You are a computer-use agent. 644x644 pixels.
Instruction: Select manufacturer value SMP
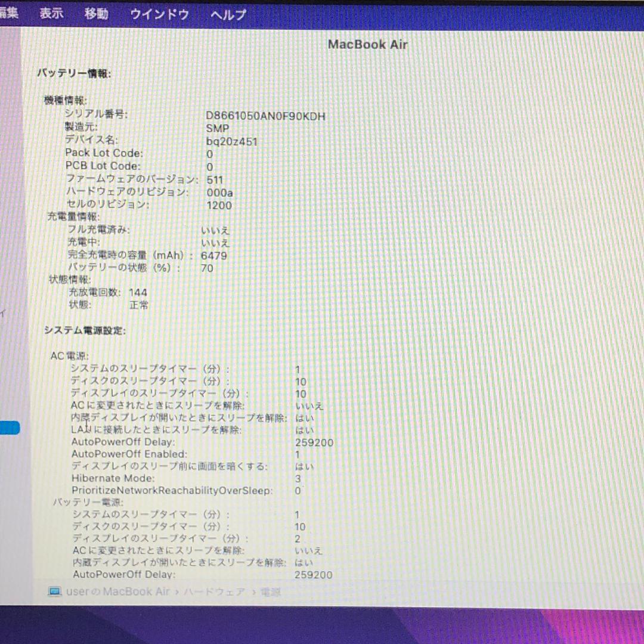[x=217, y=129]
